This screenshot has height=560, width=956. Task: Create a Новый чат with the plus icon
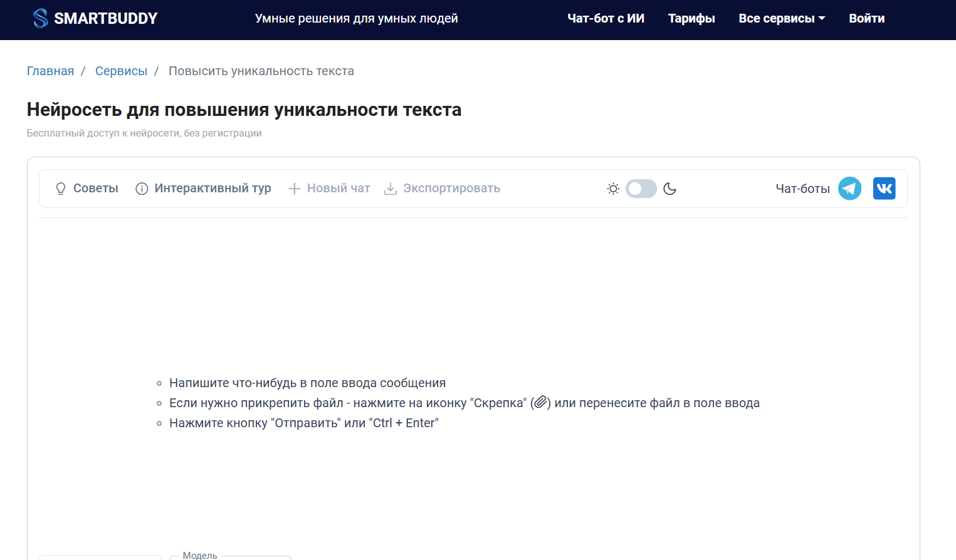click(329, 189)
